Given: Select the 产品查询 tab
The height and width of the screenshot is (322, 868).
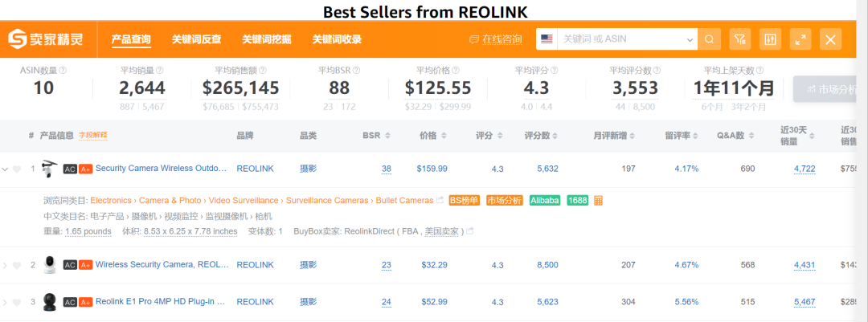Looking at the screenshot, I should [131, 39].
